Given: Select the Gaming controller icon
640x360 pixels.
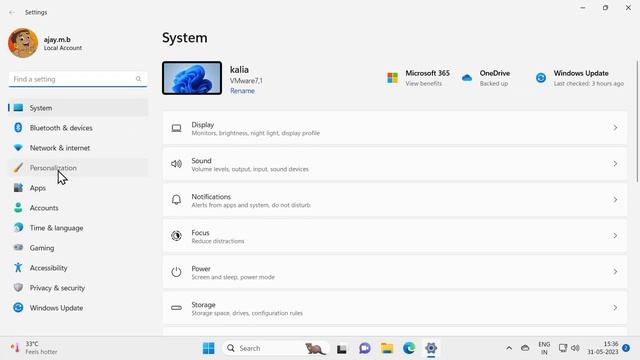Looking at the screenshot, I should (x=18, y=247).
